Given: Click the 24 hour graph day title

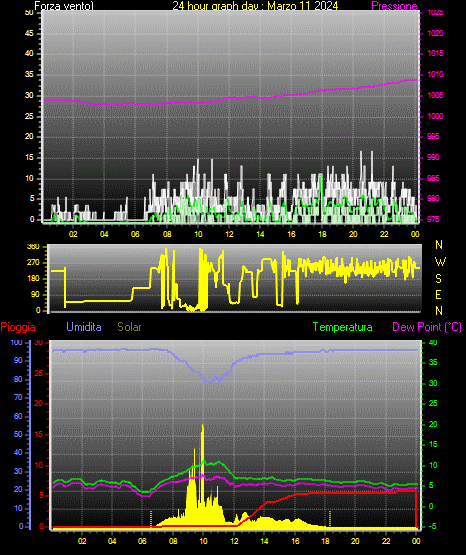Looking at the screenshot, I should (255, 6).
